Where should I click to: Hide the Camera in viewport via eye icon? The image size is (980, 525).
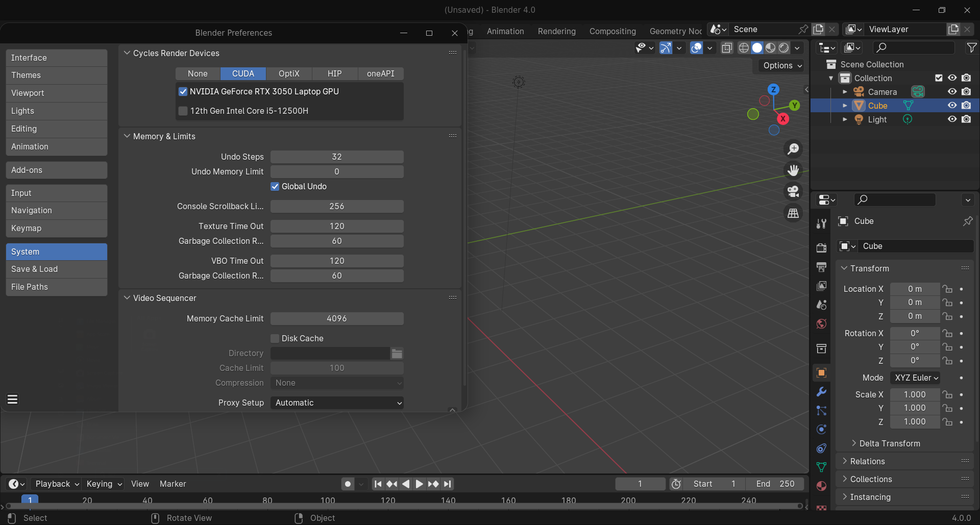952,92
